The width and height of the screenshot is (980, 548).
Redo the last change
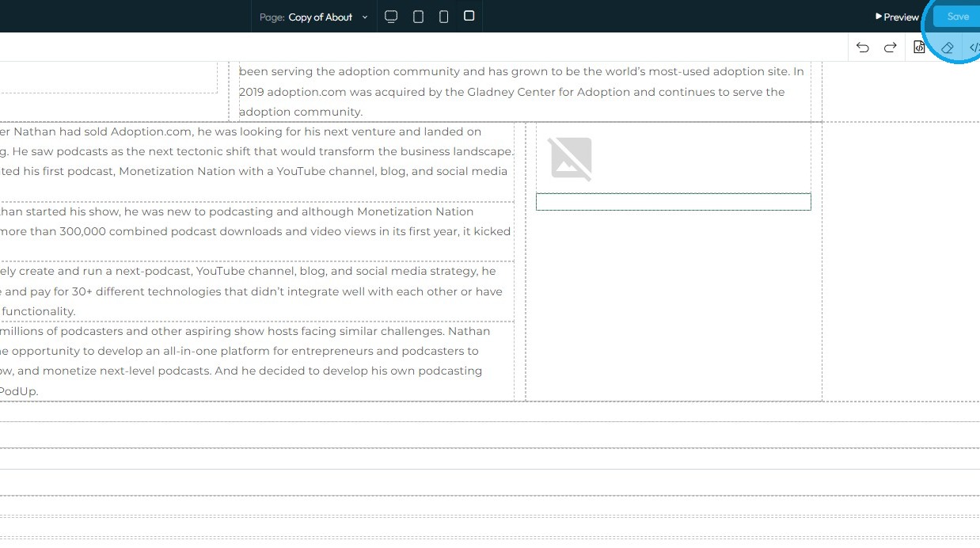click(890, 48)
